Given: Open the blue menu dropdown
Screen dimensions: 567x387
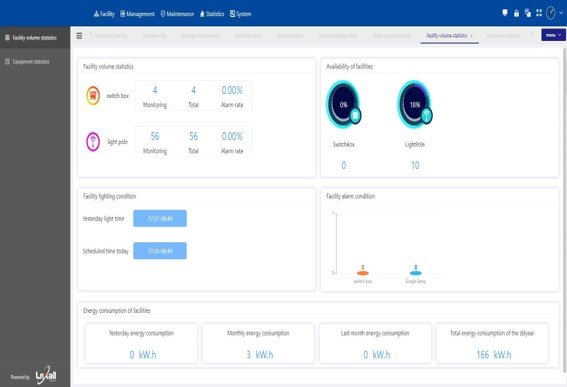Looking at the screenshot, I should point(553,35).
